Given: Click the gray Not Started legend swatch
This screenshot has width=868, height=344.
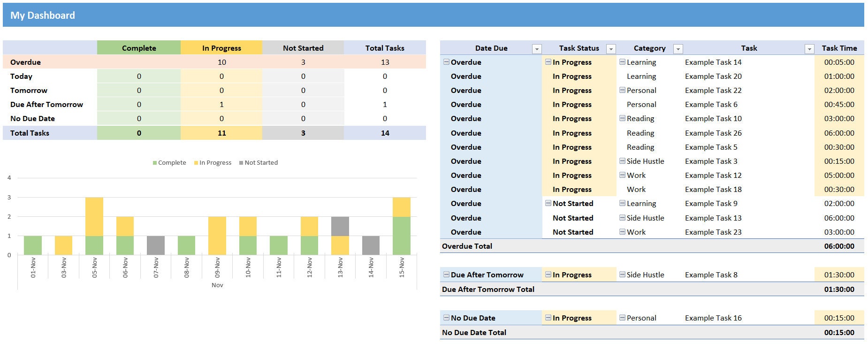Looking at the screenshot, I should point(241,163).
